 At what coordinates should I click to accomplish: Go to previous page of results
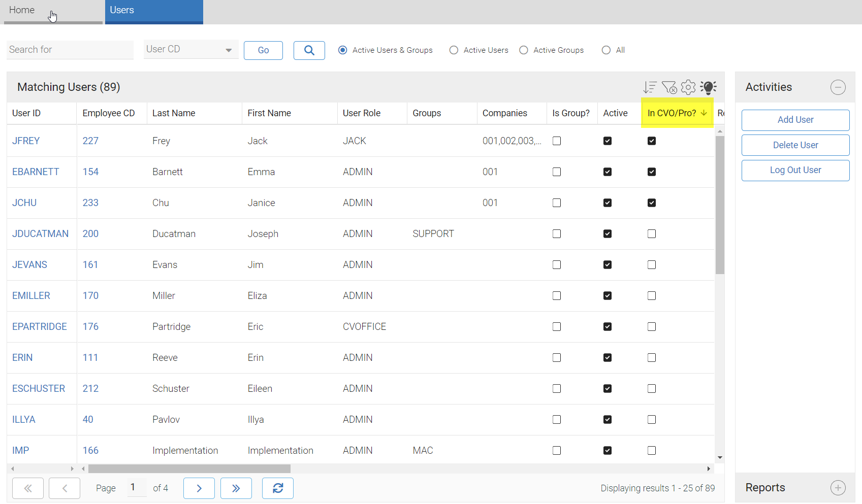point(65,488)
